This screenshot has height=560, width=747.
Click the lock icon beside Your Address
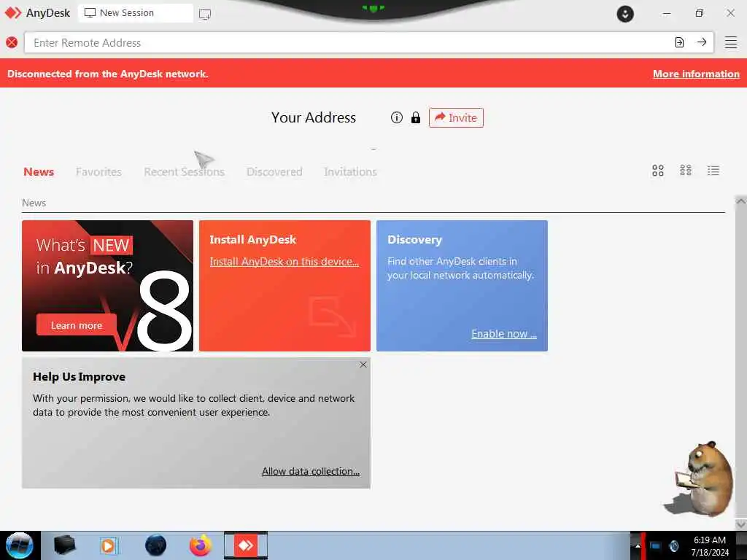point(416,117)
